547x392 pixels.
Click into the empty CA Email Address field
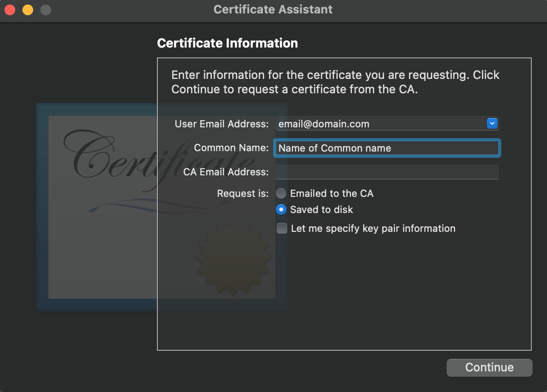pyautogui.click(x=386, y=172)
